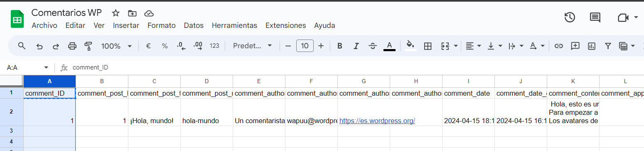Open the Google Sheets home logo

tap(17, 19)
